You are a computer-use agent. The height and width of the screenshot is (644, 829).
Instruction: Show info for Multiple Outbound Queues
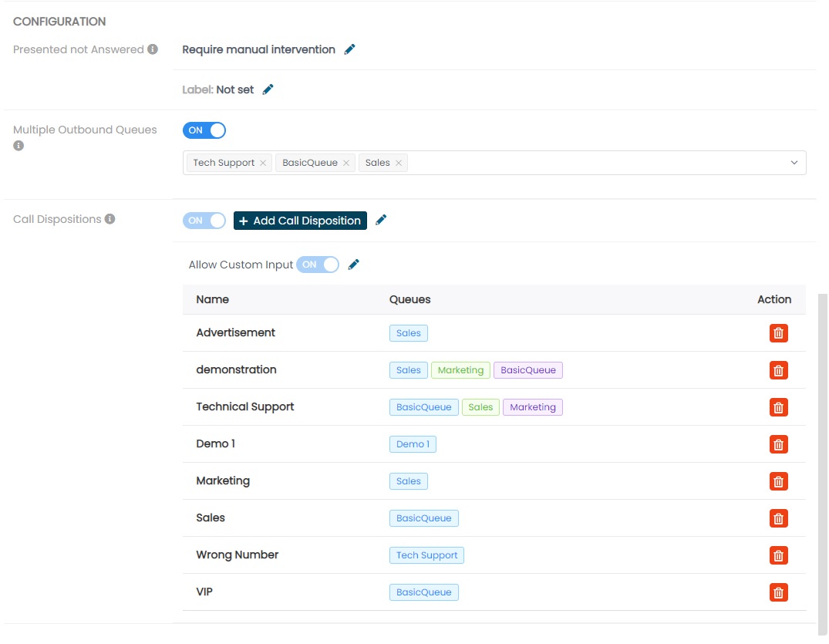pos(19,146)
